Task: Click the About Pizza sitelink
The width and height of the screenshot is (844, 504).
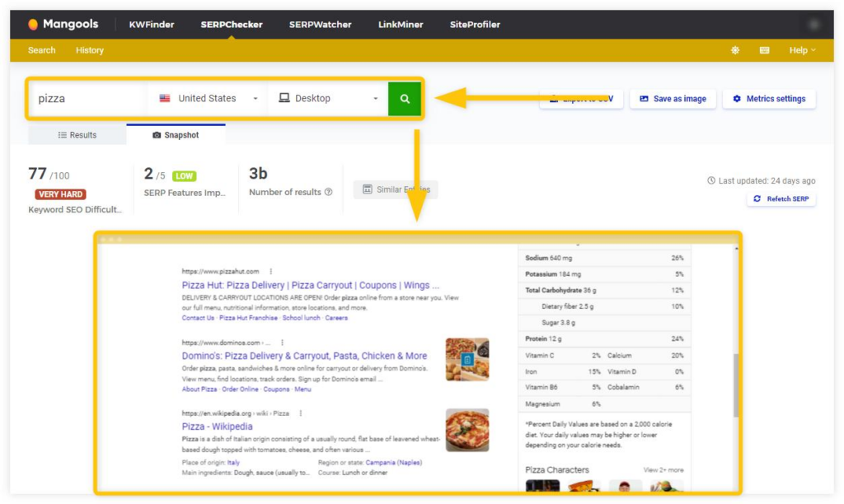Action: pos(199,389)
